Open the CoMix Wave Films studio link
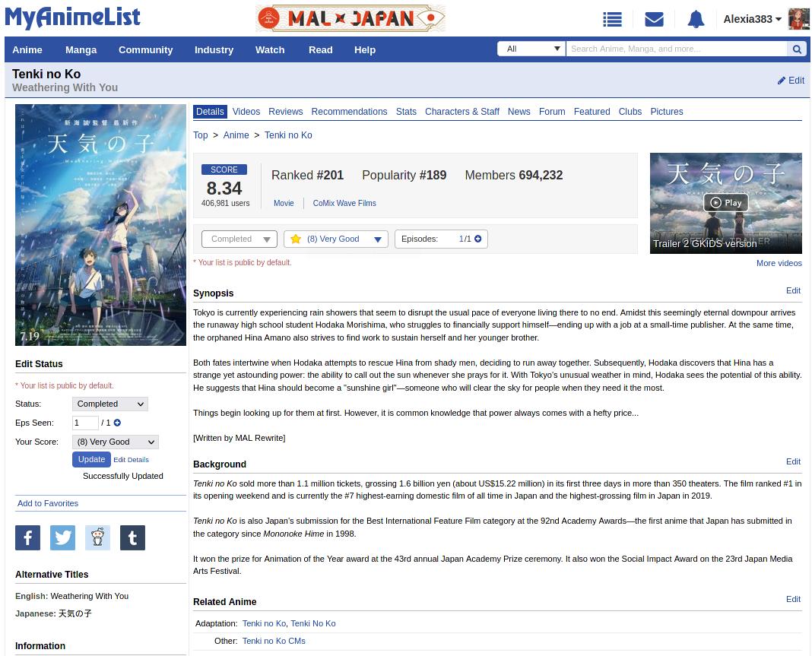812x656 pixels. coord(344,204)
